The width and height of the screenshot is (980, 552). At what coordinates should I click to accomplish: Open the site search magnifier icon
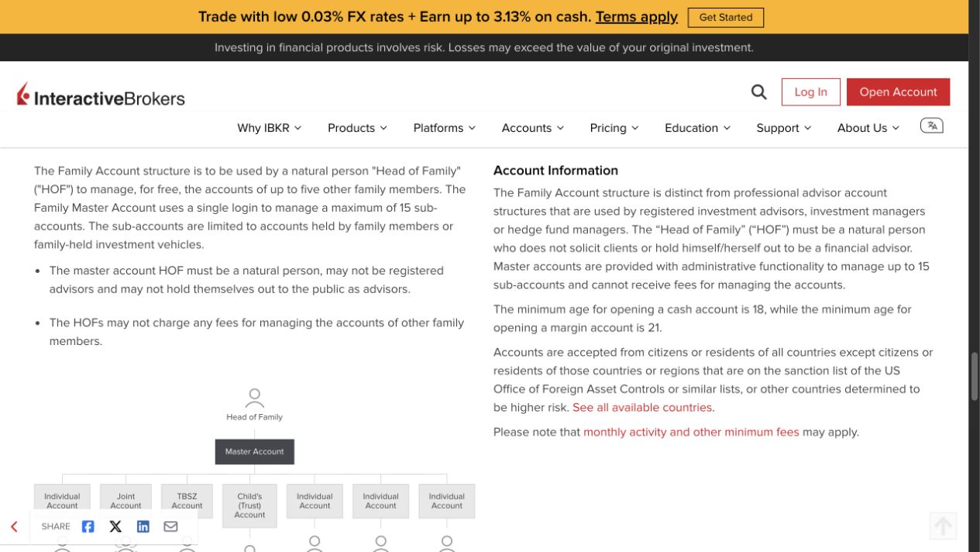758,92
